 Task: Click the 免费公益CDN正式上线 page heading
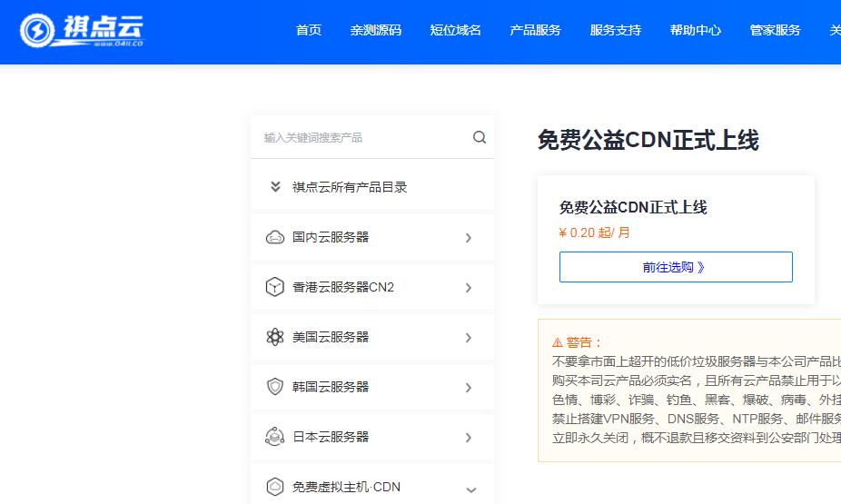[x=648, y=140]
